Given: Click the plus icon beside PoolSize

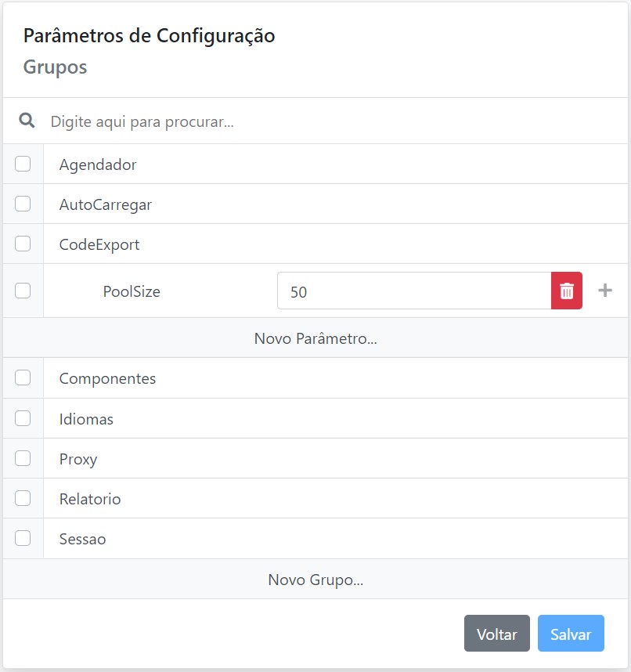Looking at the screenshot, I should point(604,291).
